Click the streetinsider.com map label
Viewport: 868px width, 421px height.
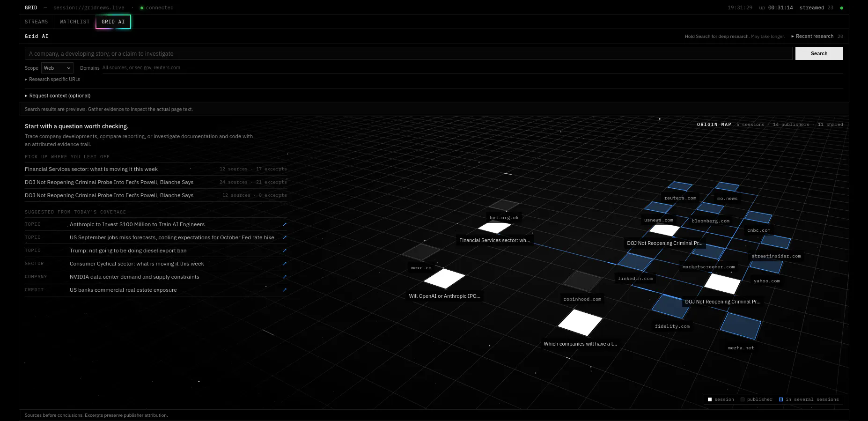point(776,256)
